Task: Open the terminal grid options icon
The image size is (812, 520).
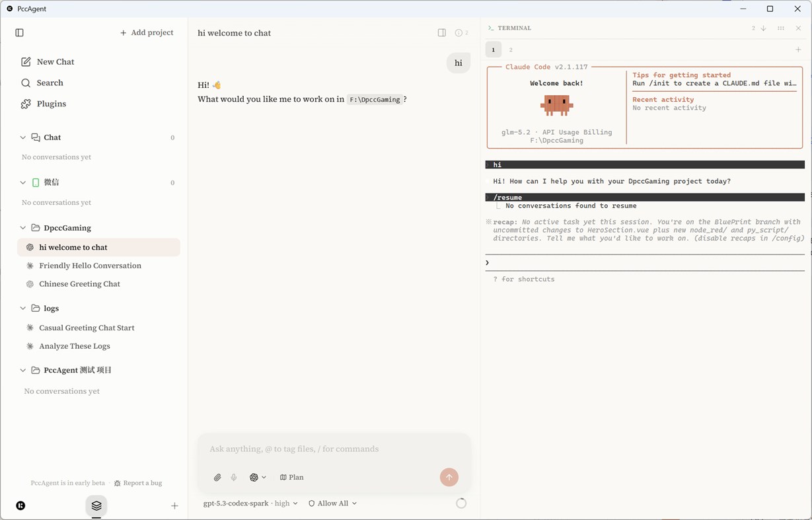Action: pyautogui.click(x=781, y=28)
